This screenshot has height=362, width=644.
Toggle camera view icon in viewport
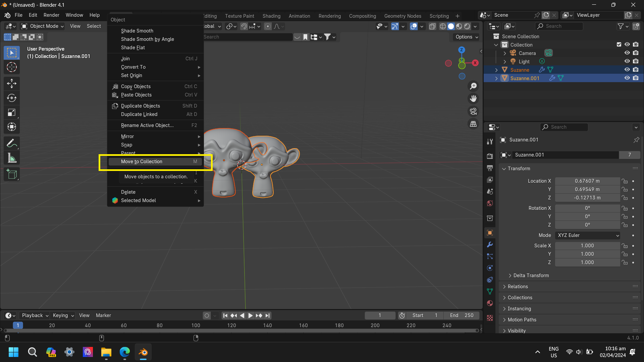[x=473, y=111]
